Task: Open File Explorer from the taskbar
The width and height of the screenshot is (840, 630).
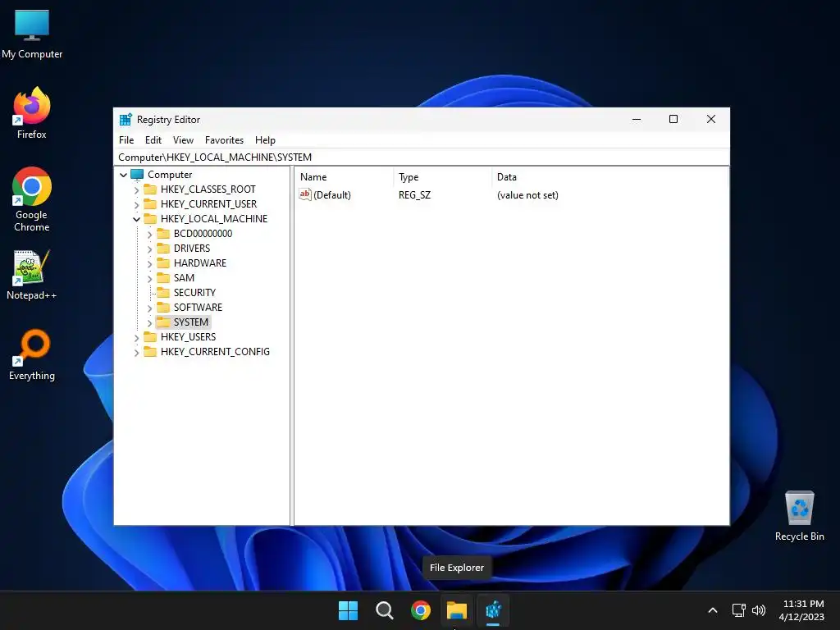Action: pyautogui.click(x=457, y=610)
